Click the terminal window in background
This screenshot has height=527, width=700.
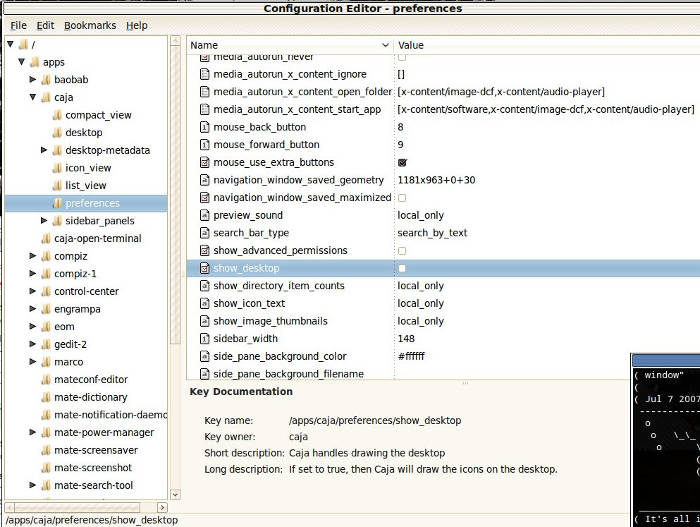pos(666,440)
